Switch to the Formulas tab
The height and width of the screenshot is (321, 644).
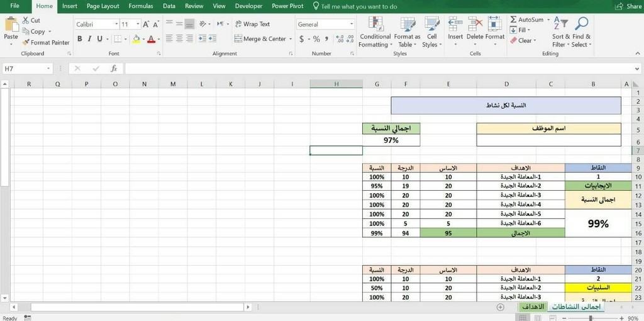[141, 6]
